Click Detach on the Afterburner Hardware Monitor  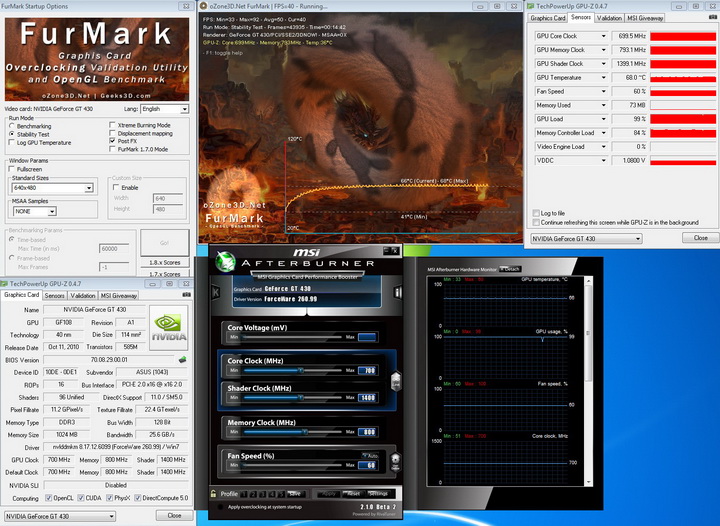click(510, 269)
